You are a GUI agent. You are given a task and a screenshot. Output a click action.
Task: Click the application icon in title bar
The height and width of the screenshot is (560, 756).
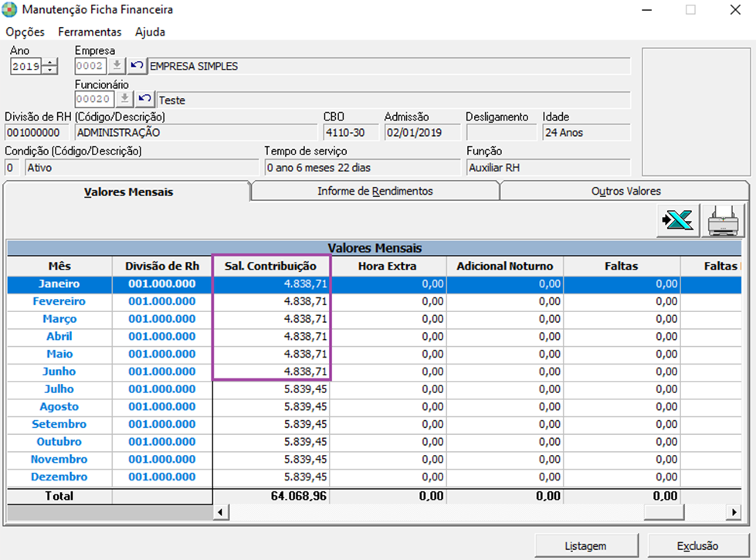pyautogui.click(x=9, y=9)
